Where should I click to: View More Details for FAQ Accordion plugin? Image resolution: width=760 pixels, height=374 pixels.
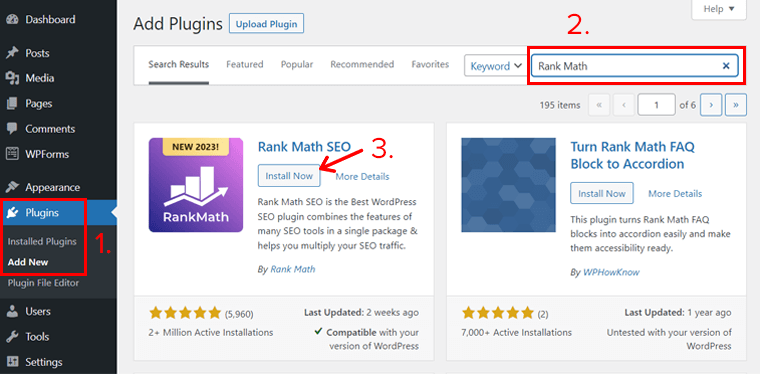[675, 194]
